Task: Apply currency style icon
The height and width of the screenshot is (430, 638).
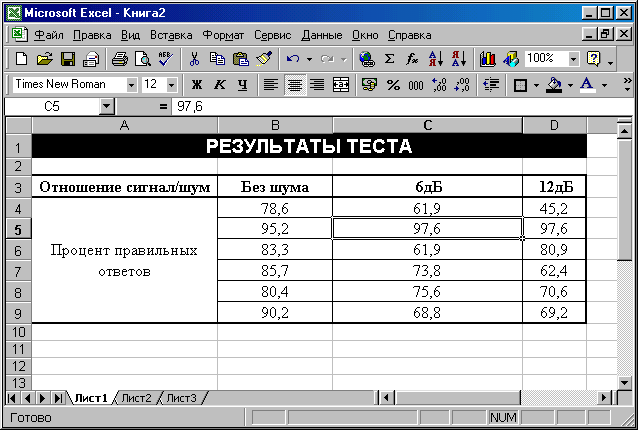Action: click(x=369, y=85)
